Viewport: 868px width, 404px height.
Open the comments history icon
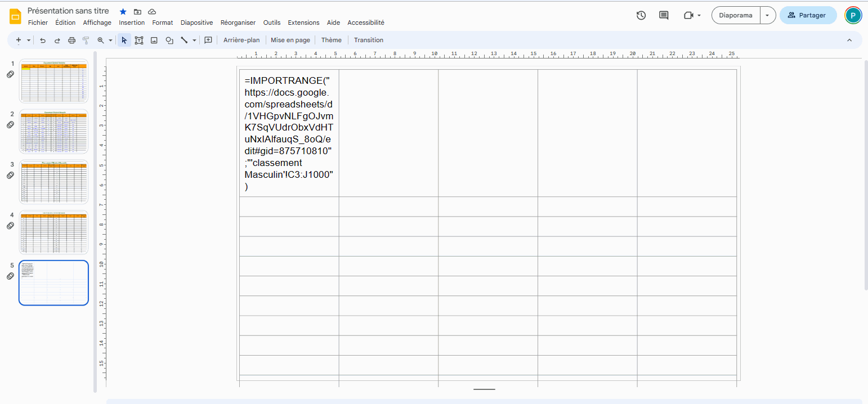coord(664,15)
